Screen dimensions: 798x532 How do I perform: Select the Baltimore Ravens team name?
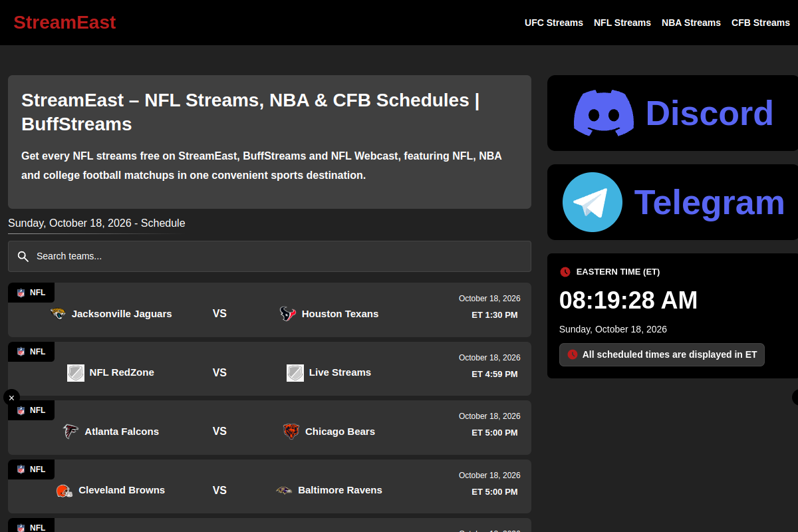(340, 490)
